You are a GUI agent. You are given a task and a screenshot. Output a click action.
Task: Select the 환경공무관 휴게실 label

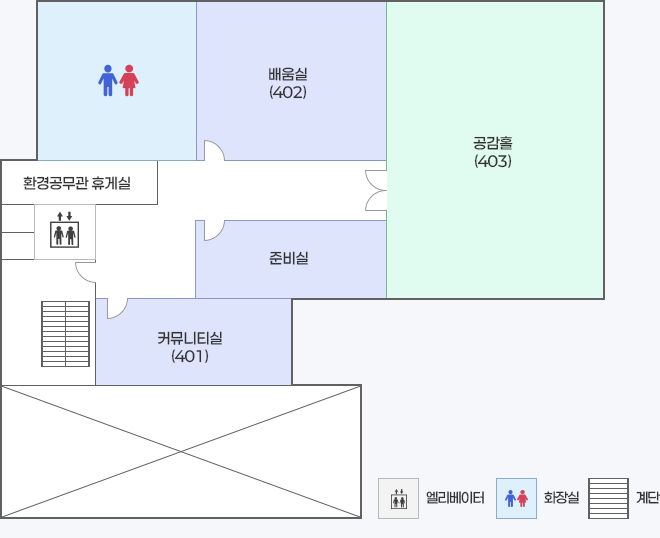[77, 183]
